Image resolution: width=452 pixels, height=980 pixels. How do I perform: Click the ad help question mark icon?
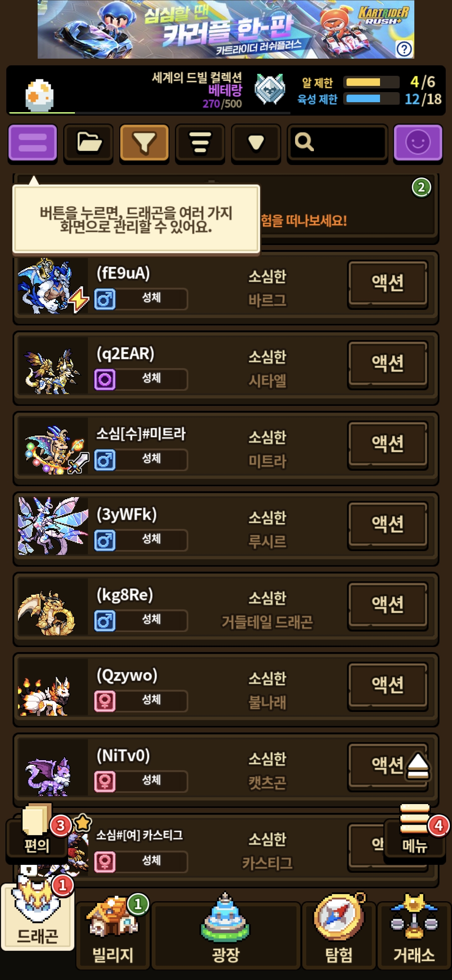pos(404,49)
